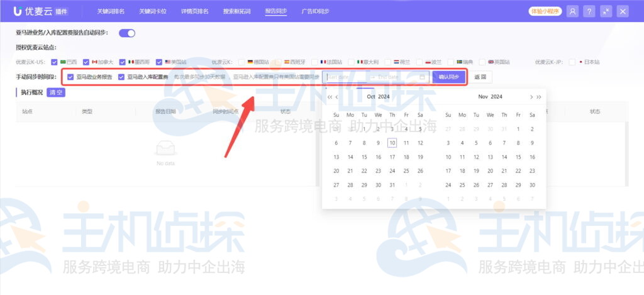Viewport: 644px width, 295px height.
Task: Click the End date input field
Action: [x=395, y=77]
